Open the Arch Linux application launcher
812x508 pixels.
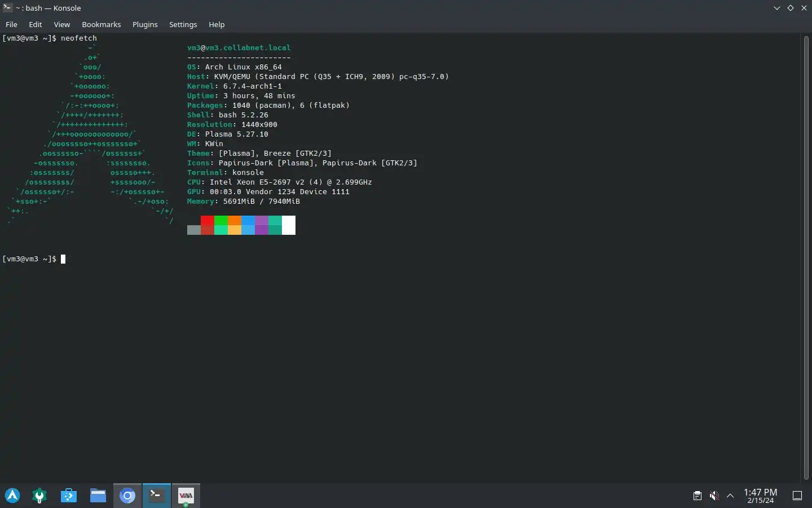(x=12, y=496)
